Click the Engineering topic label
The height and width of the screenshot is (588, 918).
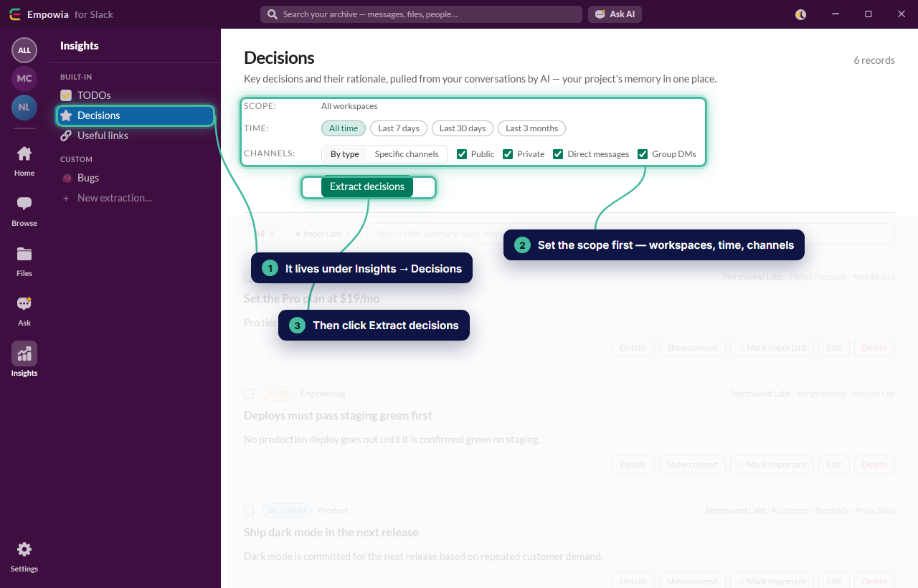click(323, 394)
